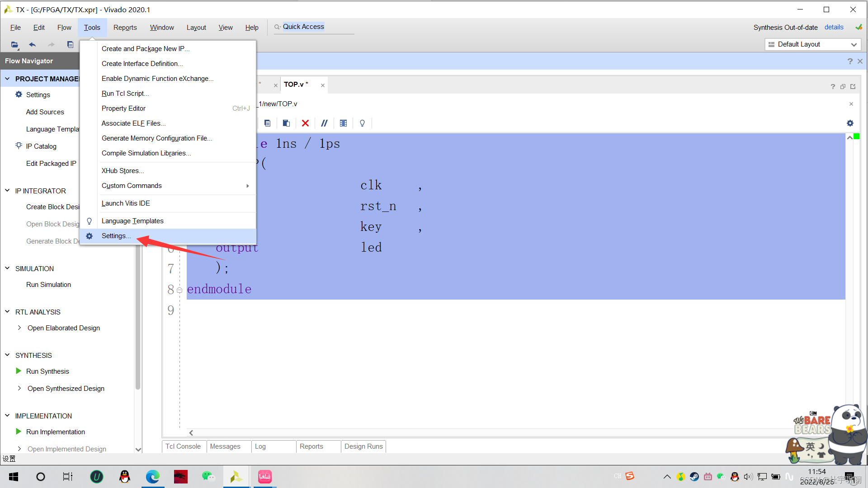
Task: Open editor settings with gear icon
Action: (x=850, y=123)
